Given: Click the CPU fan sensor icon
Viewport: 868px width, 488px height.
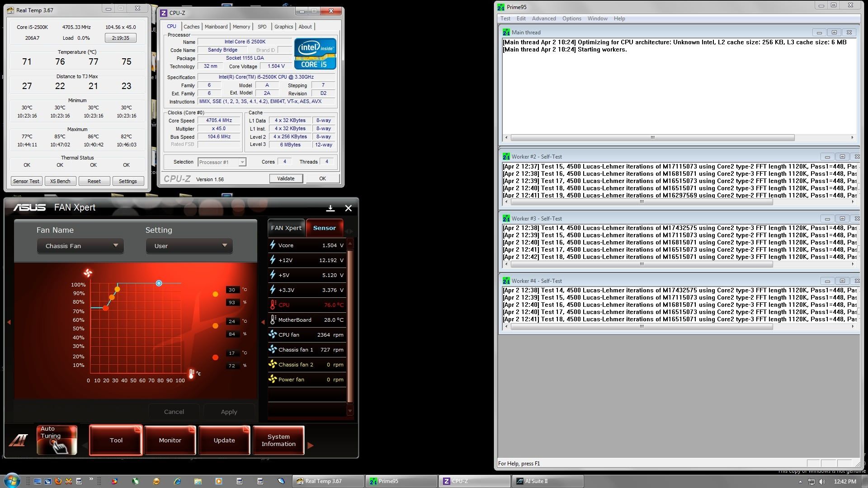Looking at the screenshot, I should (x=273, y=334).
